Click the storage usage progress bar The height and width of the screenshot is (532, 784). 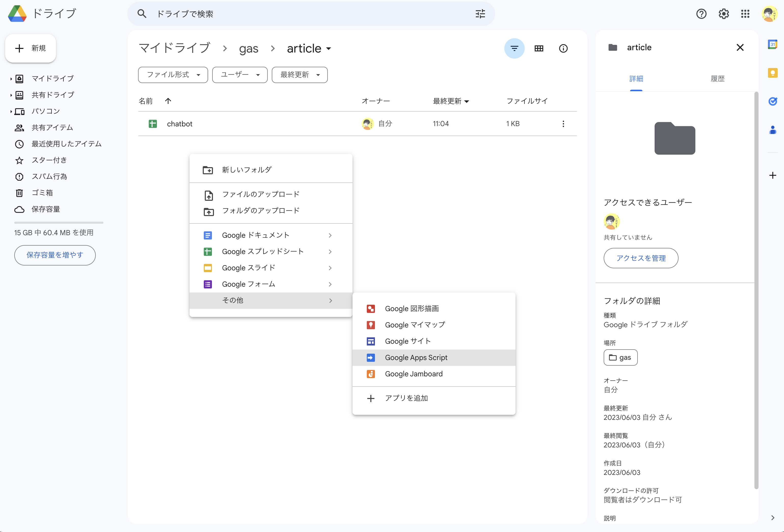pyautogui.click(x=59, y=223)
